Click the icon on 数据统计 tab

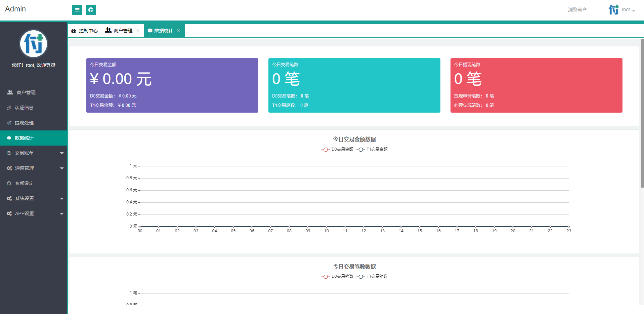(x=150, y=31)
